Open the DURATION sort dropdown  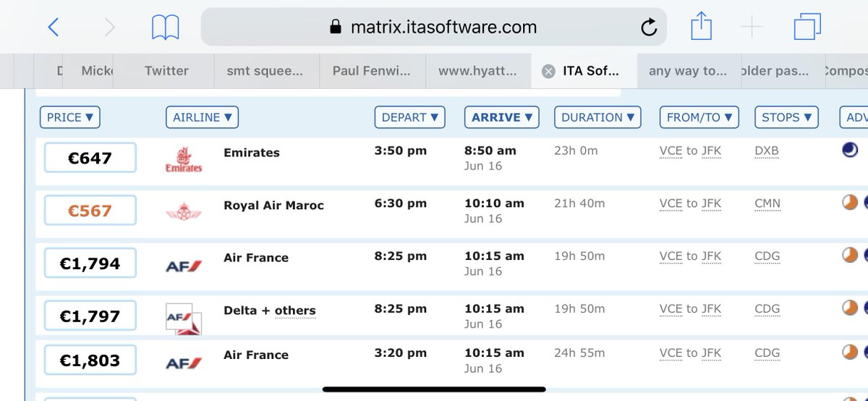click(598, 117)
